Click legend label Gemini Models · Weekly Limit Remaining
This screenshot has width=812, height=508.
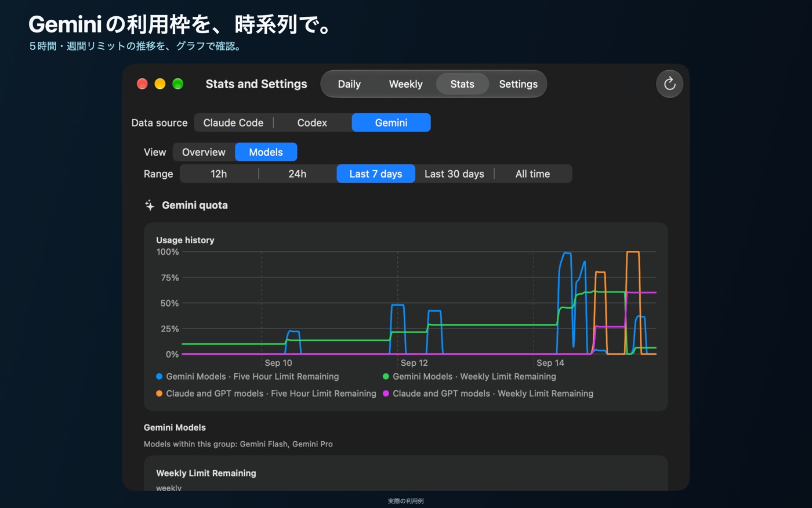tap(474, 376)
